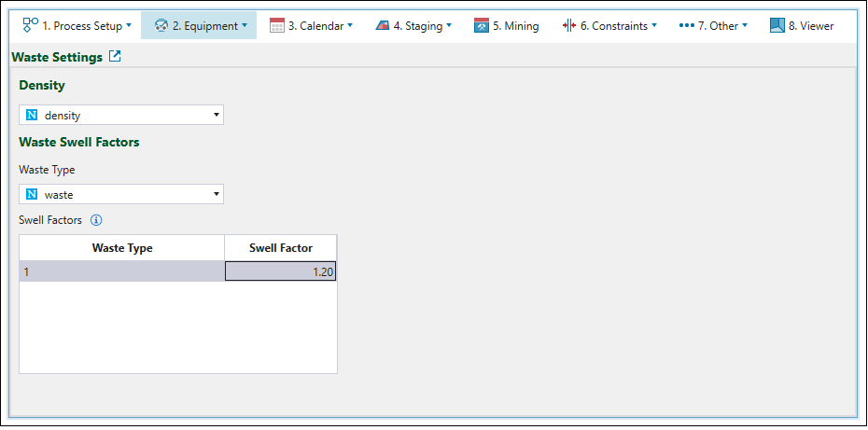The width and height of the screenshot is (868, 430).
Task: Expand the 7. Other dropdown arrow
Action: [745, 25]
